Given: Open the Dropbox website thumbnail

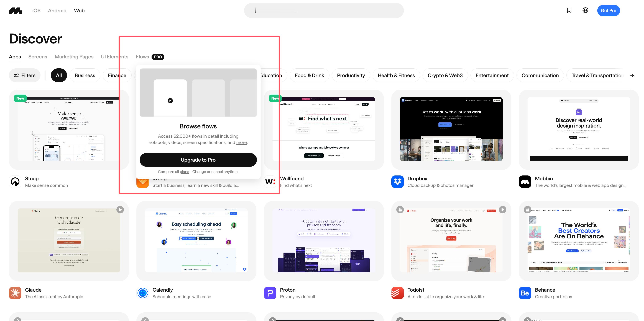Looking at the screenshot, I should click(451, 129).
